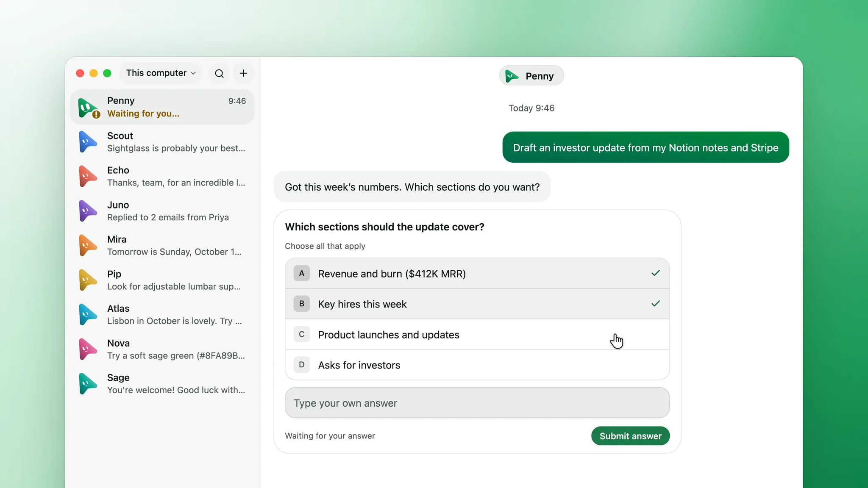This screenshot has width=868, height=488.
Task: Open the search magnifier icon
Action: (x=219, y=73)
